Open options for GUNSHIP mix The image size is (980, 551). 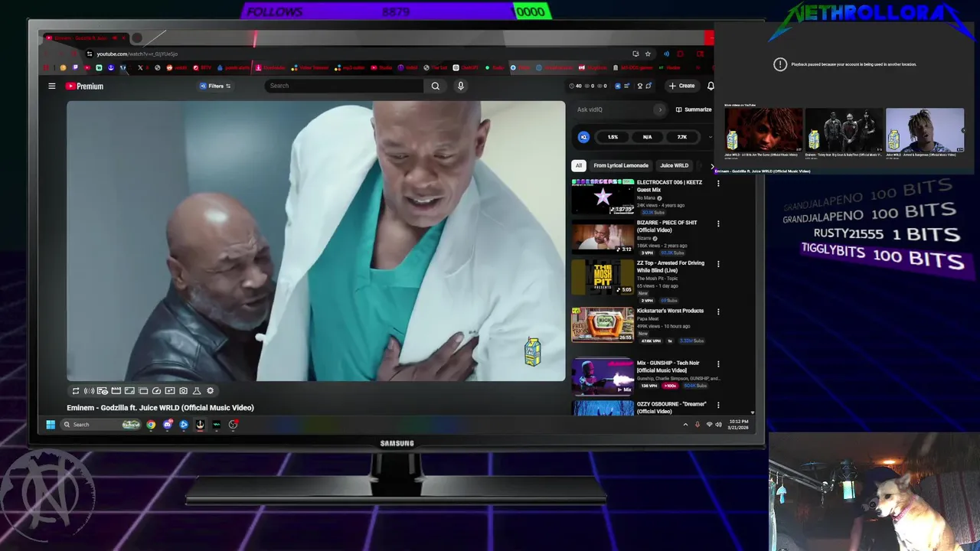pyautogui.click(x=718, y=364)
